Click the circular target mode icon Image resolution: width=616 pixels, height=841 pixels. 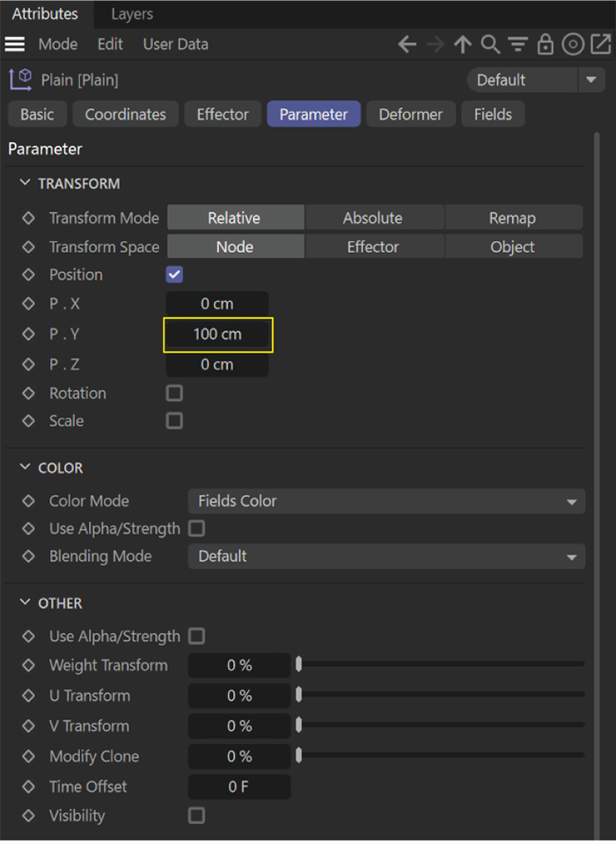tap(573, 44)
